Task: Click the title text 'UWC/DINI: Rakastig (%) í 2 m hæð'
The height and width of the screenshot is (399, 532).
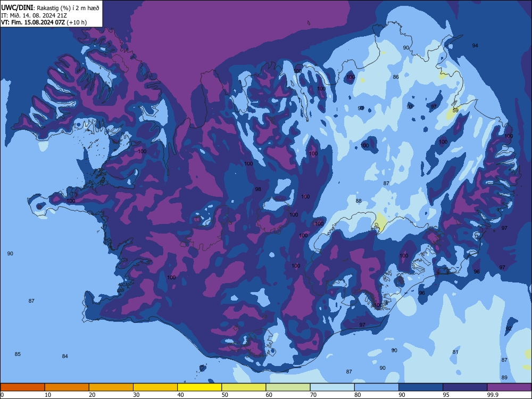Action: tap(50, 7)
